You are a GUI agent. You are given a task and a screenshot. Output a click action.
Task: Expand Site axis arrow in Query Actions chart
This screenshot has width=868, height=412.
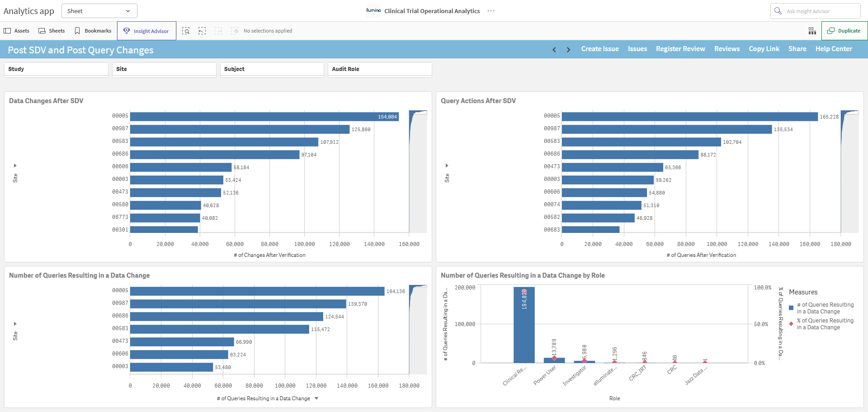click(x=447, y=166)
